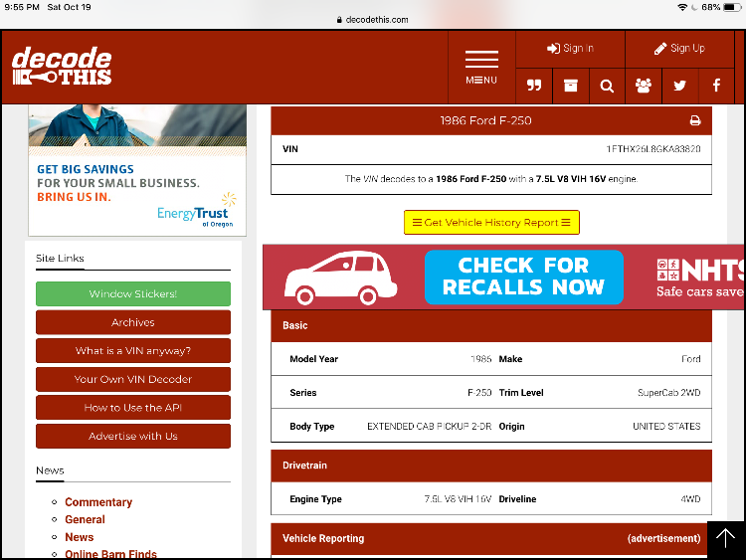Click the scroll-to-top arrow button

(x=725, y=539)
